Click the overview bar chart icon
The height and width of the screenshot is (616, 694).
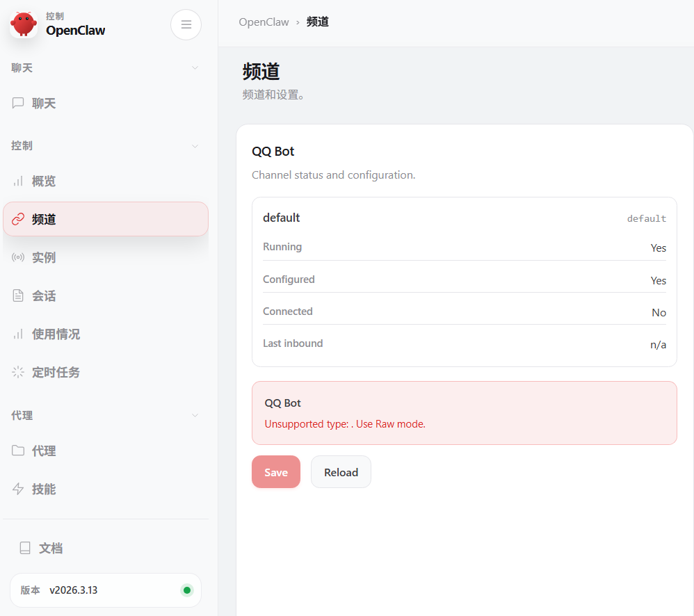[18, 181]
